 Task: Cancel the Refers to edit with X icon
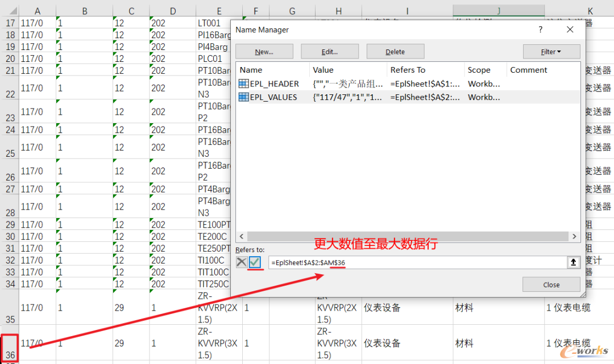pyautogui.click(x=242, y=262)
